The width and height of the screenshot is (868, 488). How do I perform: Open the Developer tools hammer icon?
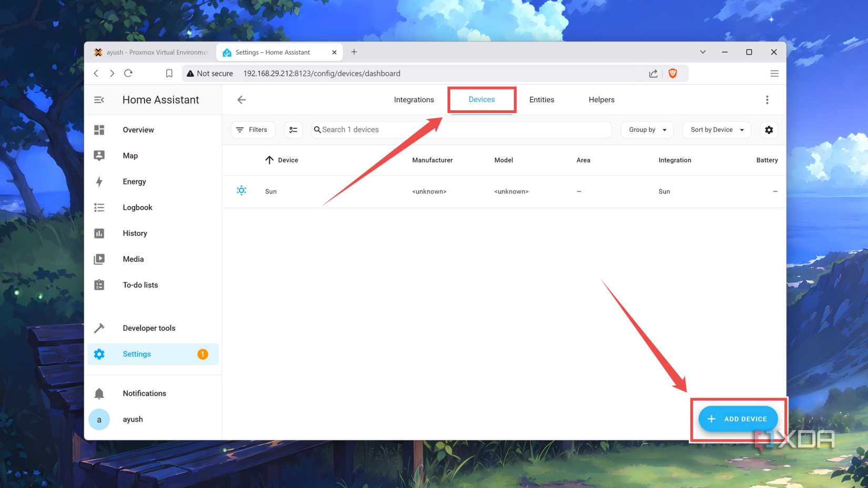pyautogui.click(x=99, y=328)
